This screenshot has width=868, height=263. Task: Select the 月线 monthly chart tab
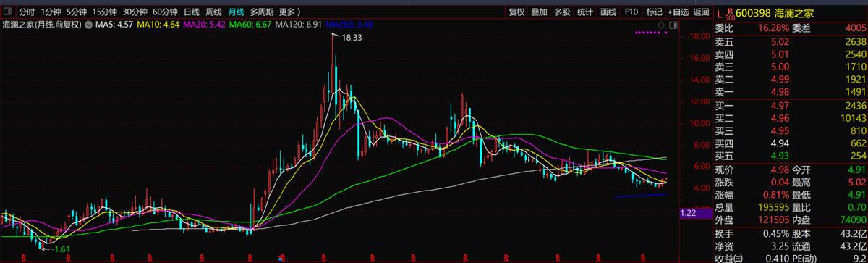pyautogui.click(x=236, y=12)
